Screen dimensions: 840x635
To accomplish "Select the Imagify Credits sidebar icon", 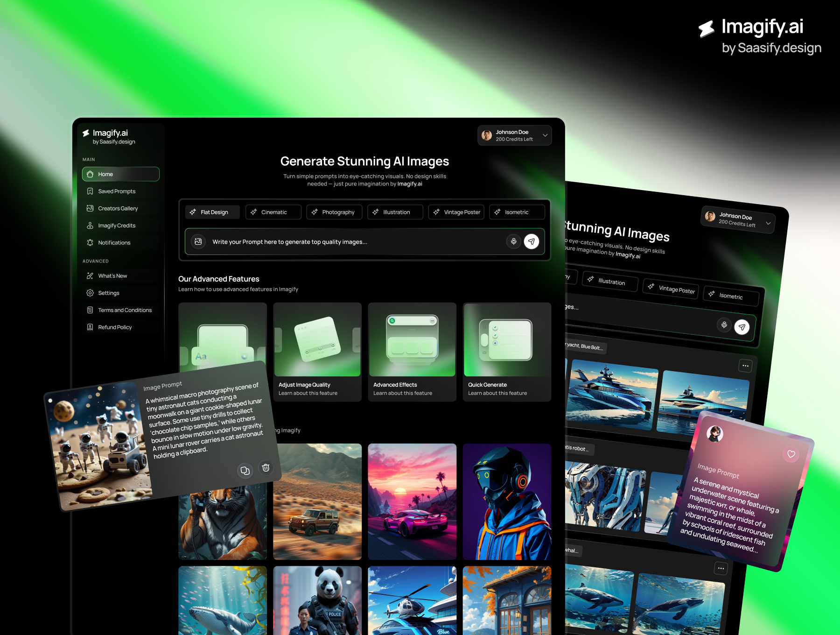I will coord(91,225).
